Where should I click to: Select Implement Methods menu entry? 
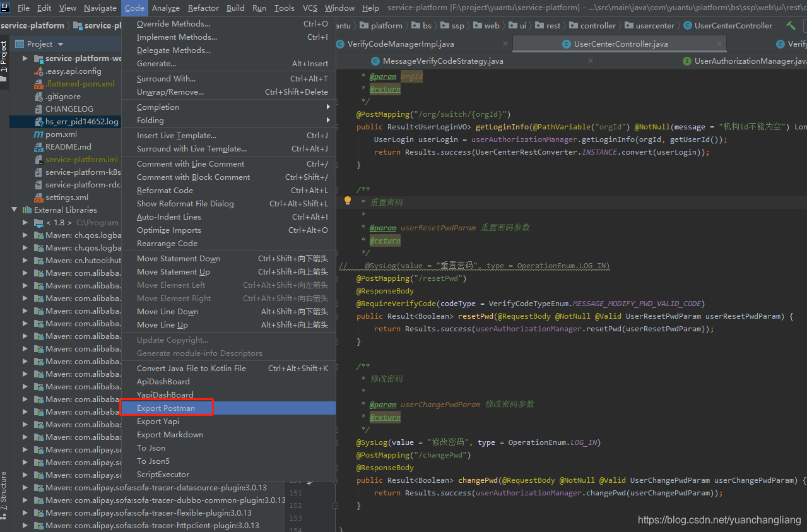[x=228, y=37]
